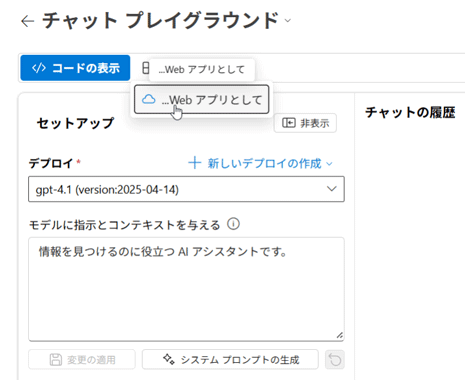Hide the setup panel with 非表示
The image size is (465, 380).
click(305, 123)
